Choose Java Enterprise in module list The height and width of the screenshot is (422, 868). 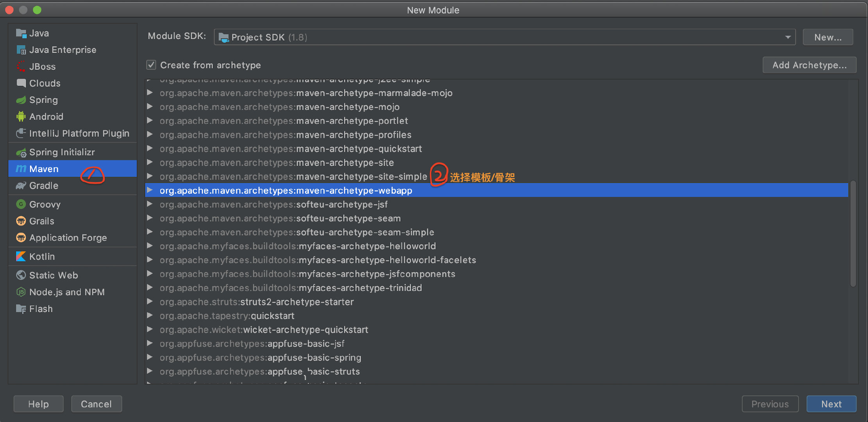tap(63, 50)
